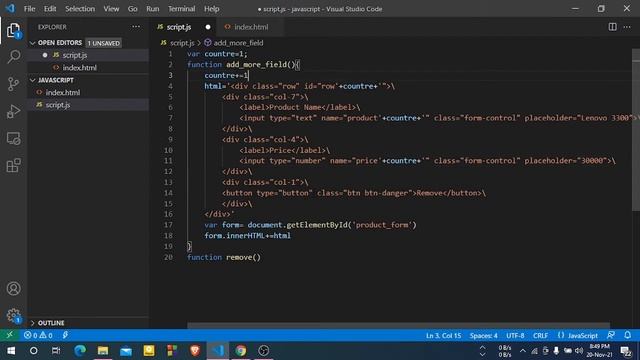
Task: Split the editor to the right
Action: [612, 27]
